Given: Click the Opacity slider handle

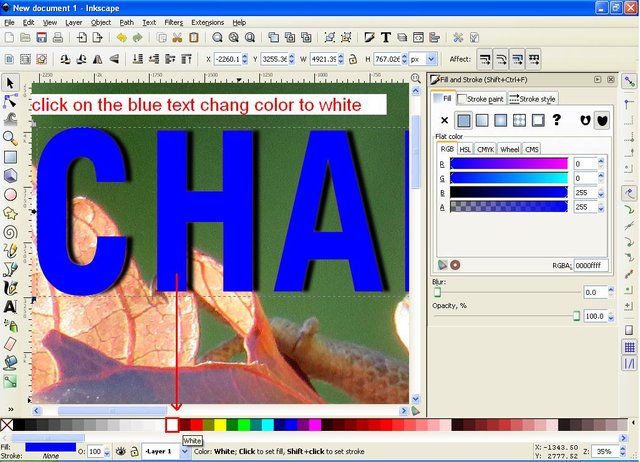Looking at the screenshot, I should tap(576, 316).
